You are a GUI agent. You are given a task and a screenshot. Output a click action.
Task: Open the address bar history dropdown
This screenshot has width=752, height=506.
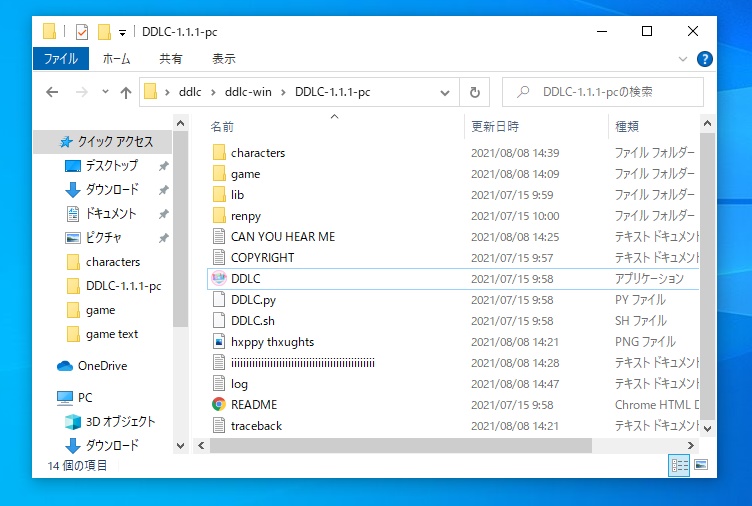pyautogui.click(x=447, y=92)
